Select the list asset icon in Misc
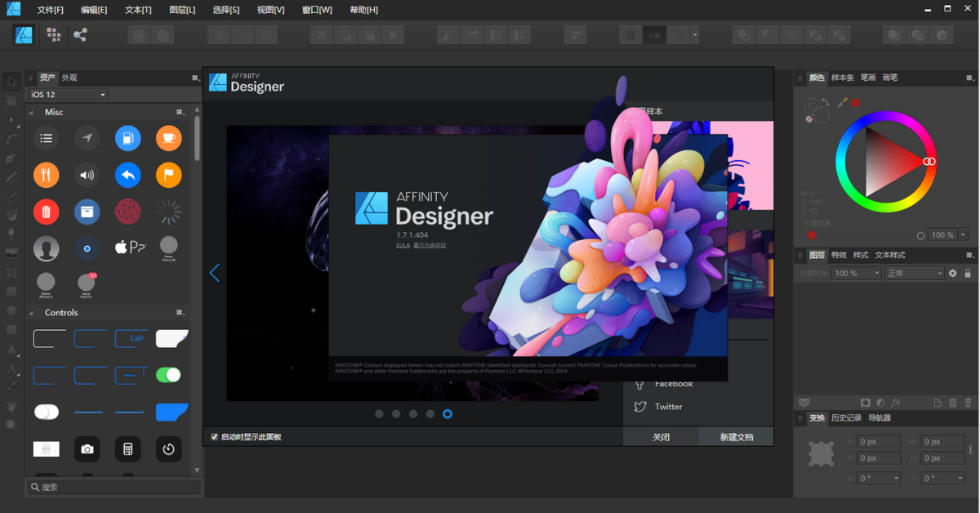This screenshot has width=980, height=513. coord(47,138)
